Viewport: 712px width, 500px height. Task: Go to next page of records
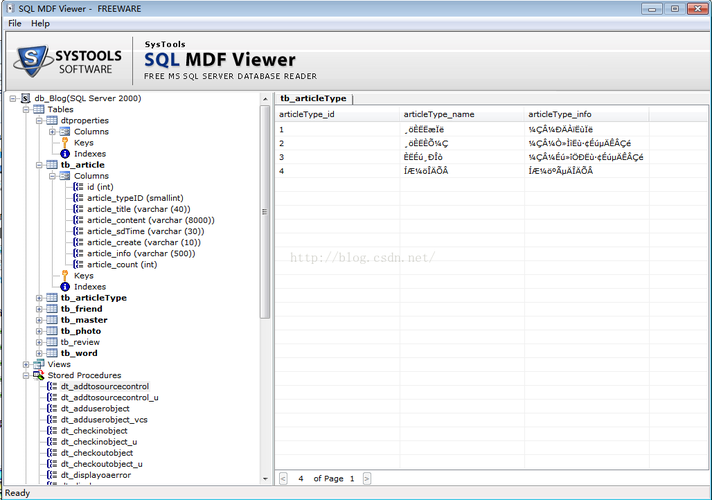[x=366, y=478]
